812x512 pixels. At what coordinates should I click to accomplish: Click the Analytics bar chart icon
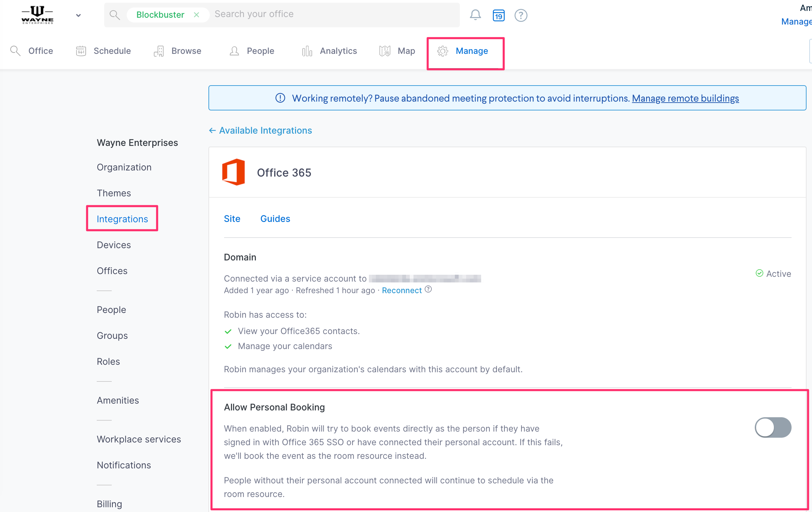coord(307,51)
